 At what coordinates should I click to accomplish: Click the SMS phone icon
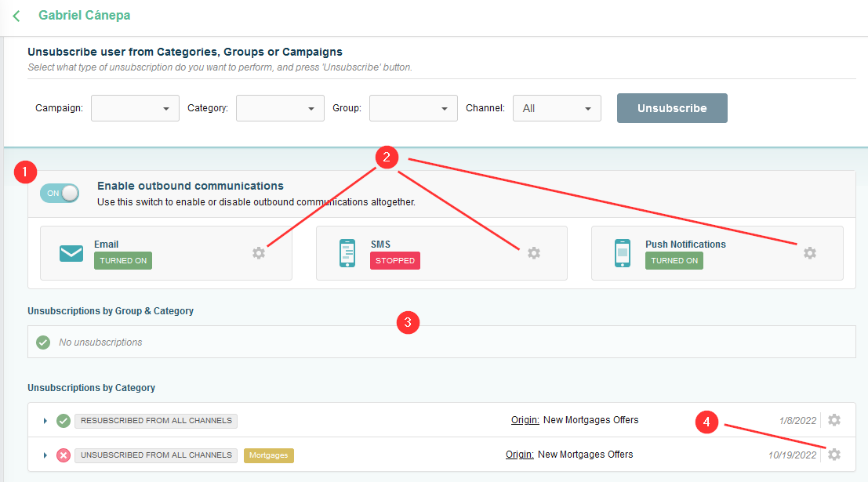[347, 253]
